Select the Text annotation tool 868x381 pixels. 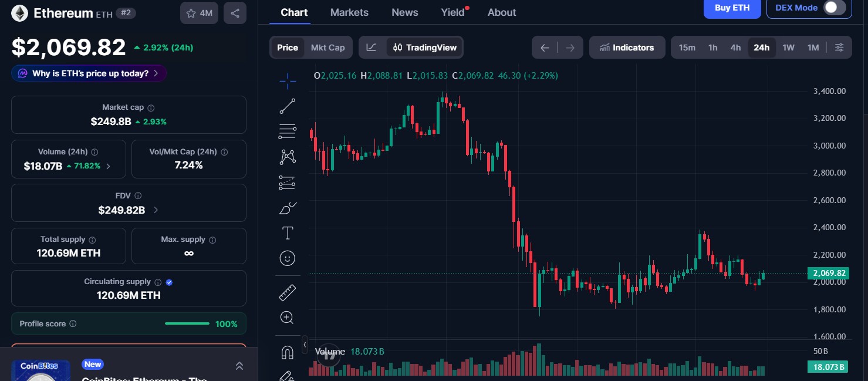[287, 232]
